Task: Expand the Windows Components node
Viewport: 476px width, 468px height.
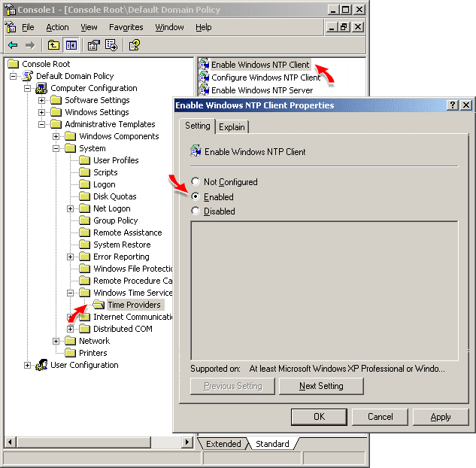Action: 56,136
